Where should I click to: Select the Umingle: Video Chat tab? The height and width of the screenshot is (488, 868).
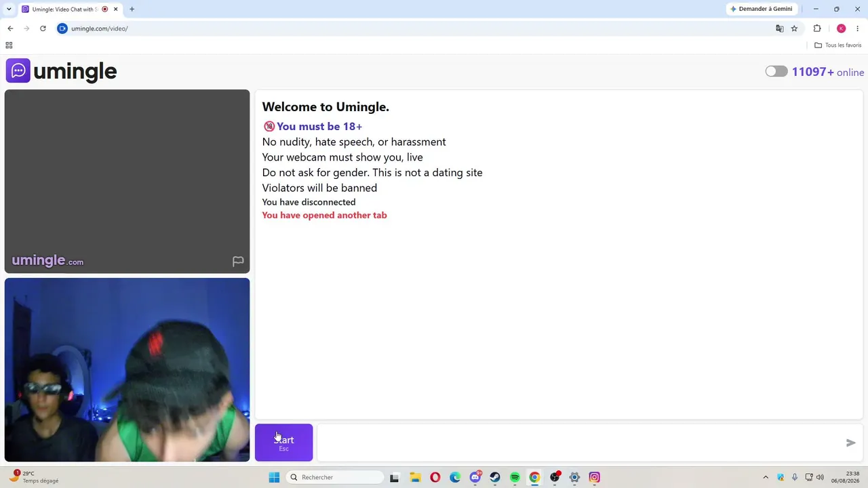tap(69, 9)
